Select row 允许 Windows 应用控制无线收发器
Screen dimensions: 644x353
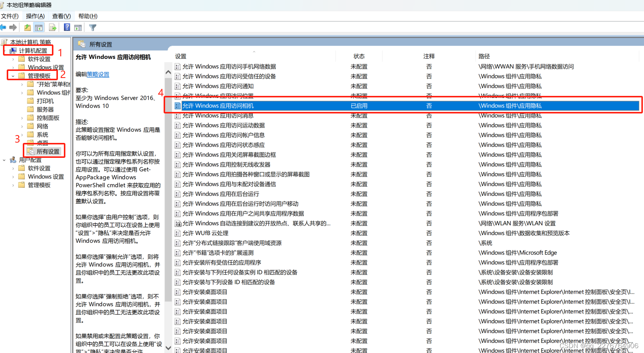coord(406,165)
